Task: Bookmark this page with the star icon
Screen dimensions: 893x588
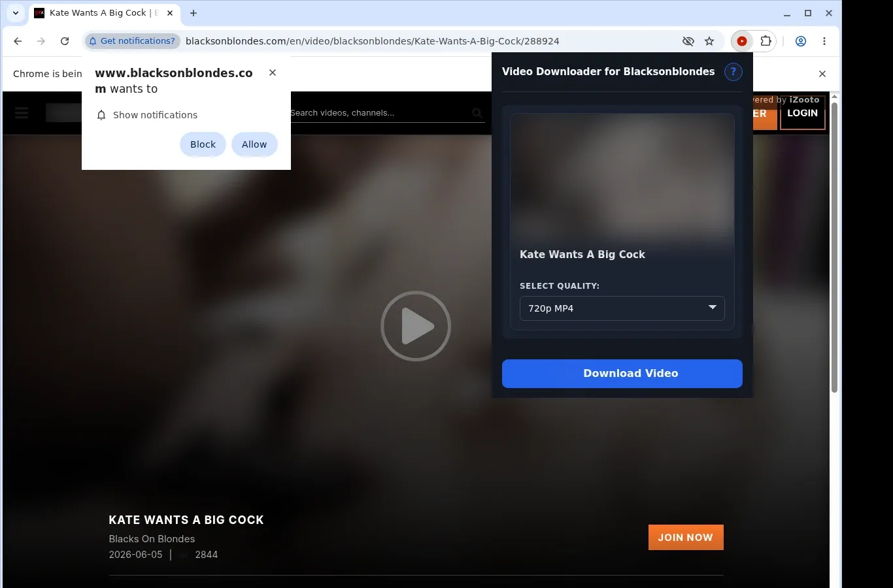Action: pyautogui.click(x=709, y=41)
